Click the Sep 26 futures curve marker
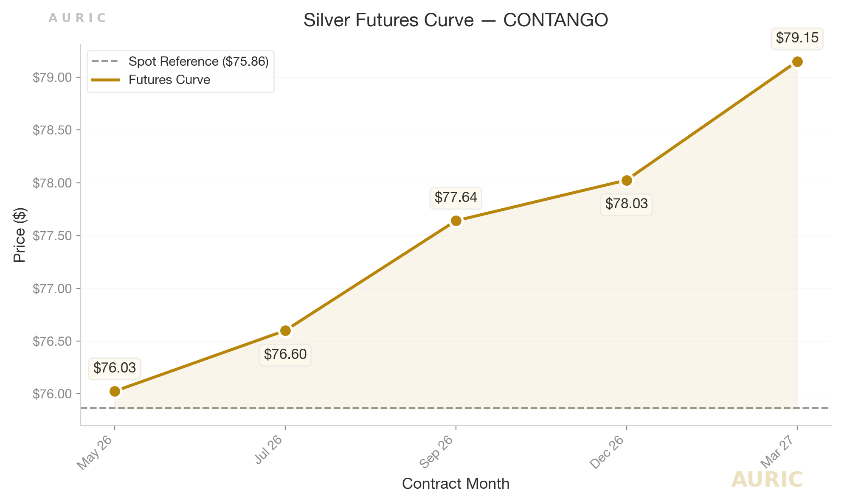The height and width of the screenshot is (504, 844). [456, 221]
